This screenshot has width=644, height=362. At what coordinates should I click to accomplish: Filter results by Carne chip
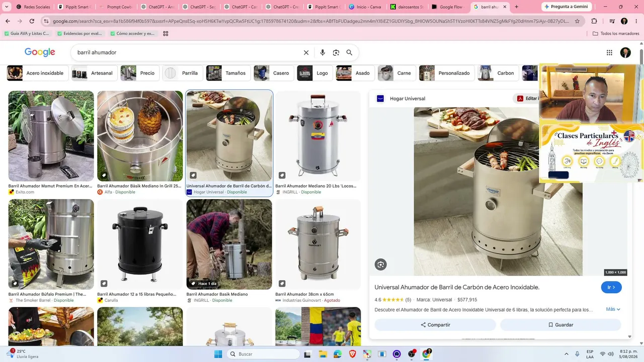tap(396, 73)
